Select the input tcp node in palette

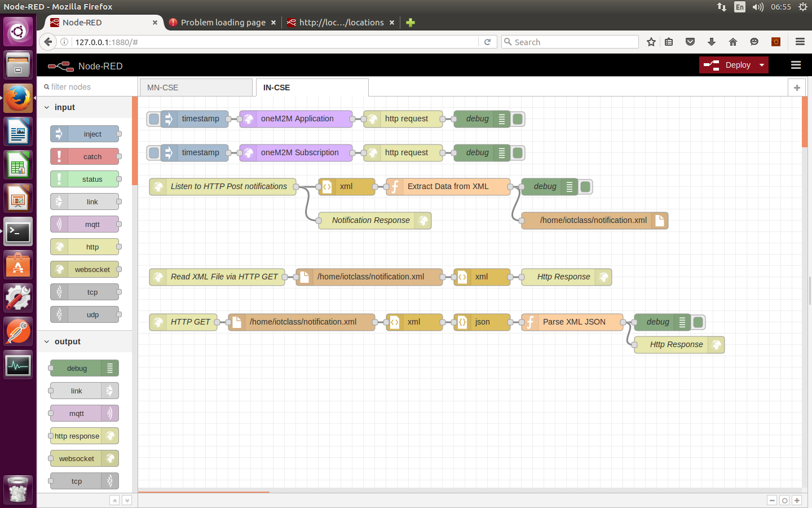pos(85,292)
